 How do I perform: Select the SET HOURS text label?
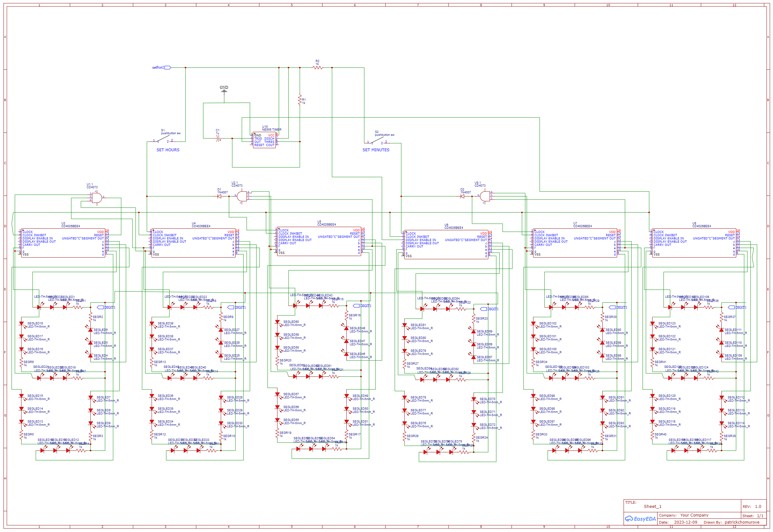(x=168, y=150)
